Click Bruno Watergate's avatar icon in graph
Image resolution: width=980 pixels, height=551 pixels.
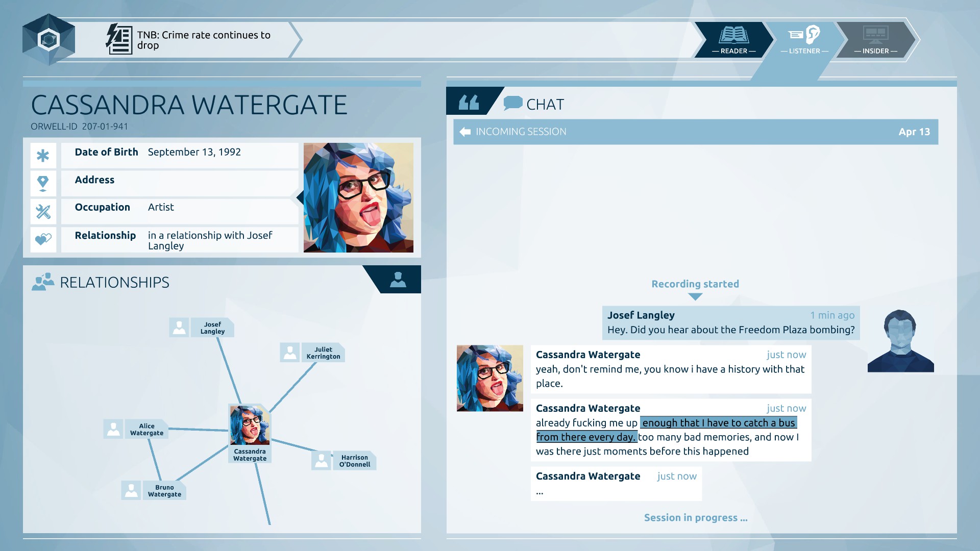[x=131, y=490]
